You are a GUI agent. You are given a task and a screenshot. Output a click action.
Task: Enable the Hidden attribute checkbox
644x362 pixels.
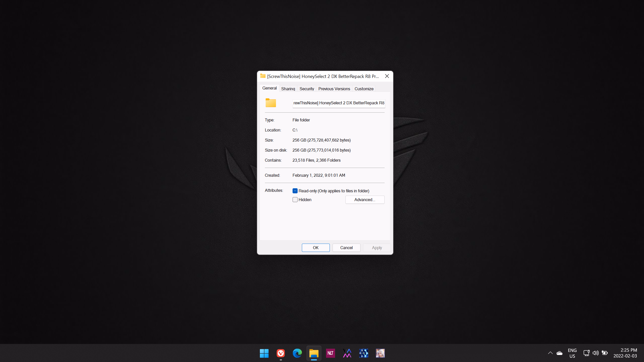click(x=295, y=200)
